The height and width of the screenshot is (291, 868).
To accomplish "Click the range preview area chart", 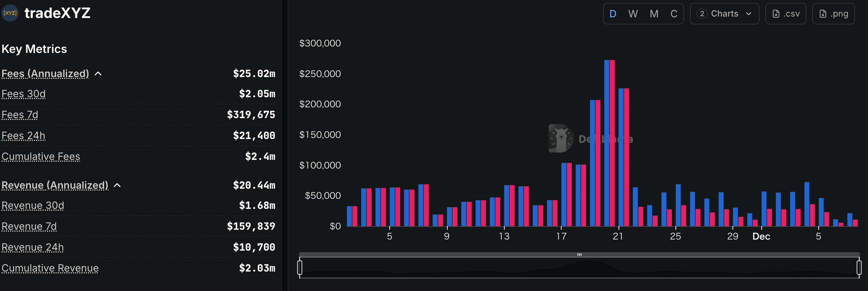I will pyautogui.click(x=579, y=268).
